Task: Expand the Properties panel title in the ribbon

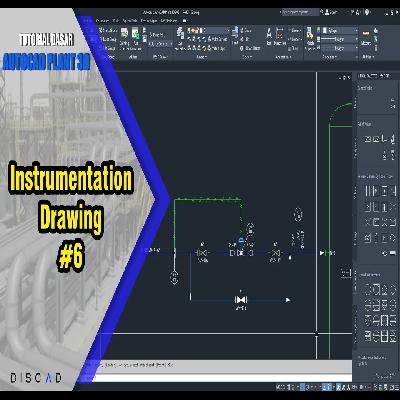Action: [330, 57]
